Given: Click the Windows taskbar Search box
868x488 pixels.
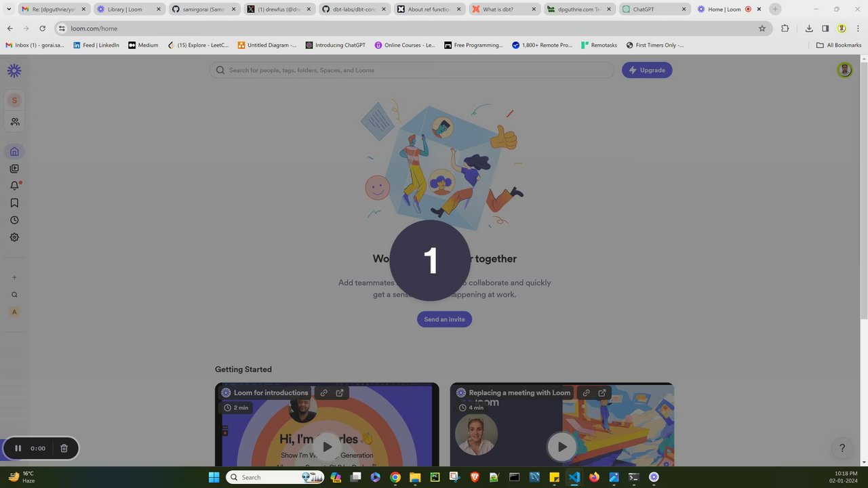Looking at the screenshot, I should click(x=275, y=477).
